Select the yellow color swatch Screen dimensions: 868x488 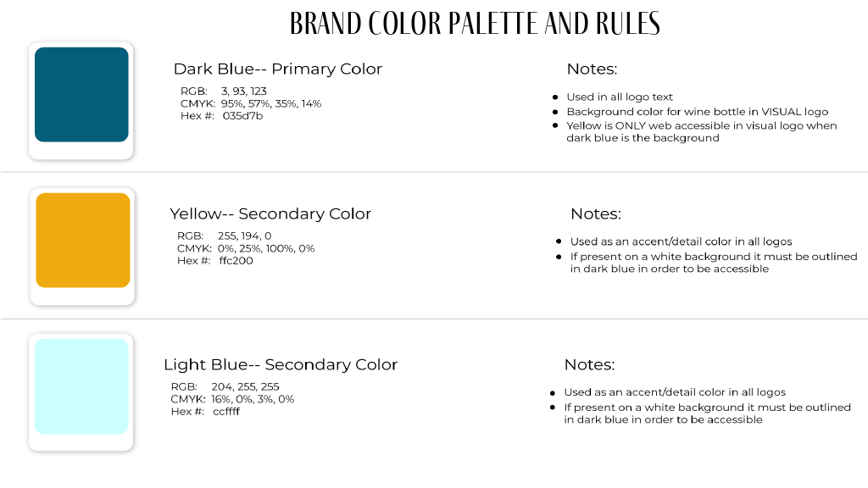[x=83, y=240]
